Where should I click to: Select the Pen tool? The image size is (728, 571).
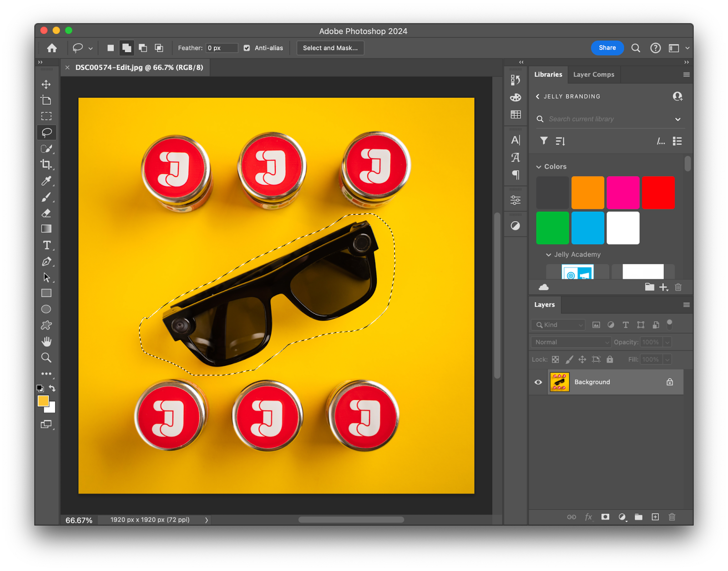46,262
